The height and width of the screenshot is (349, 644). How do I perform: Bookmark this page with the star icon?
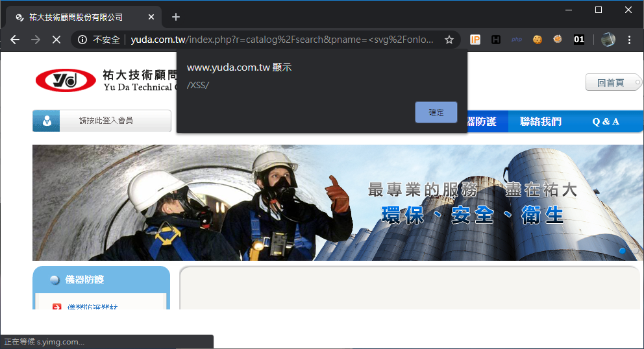(449, 40)
